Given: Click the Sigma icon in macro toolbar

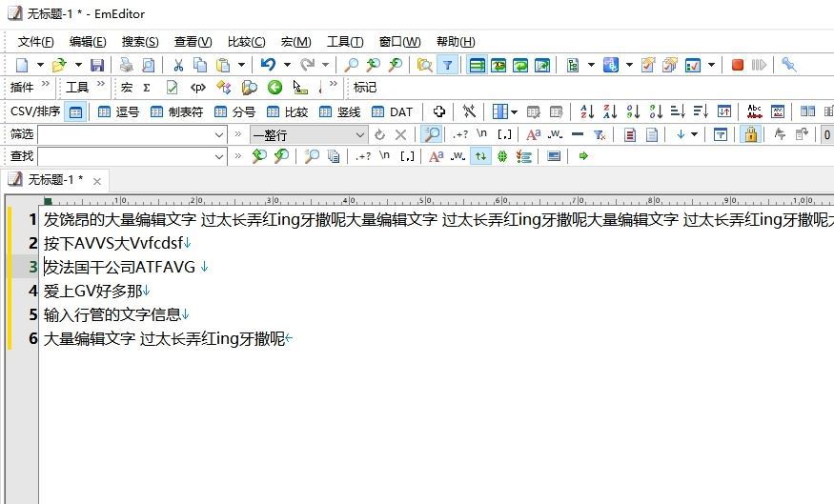Looking at the screenshot, I should [x=148, y=88].
